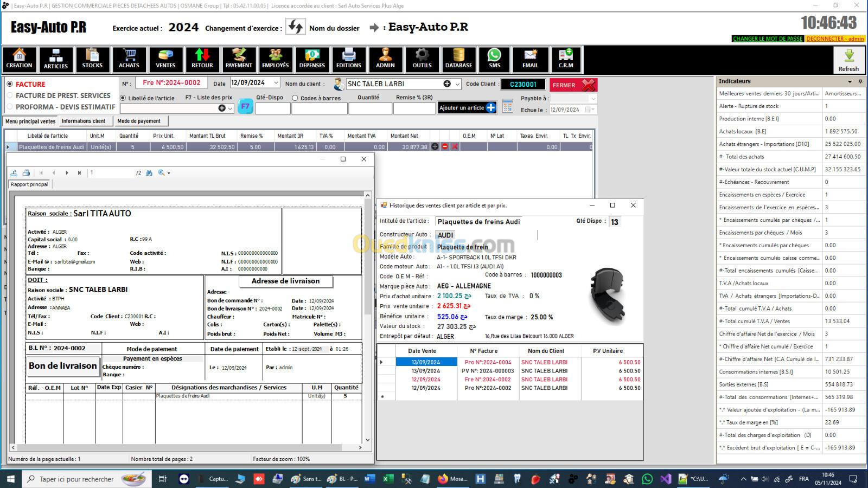
Task: Click the Ajouter un article button
Action: coord(467,108)
